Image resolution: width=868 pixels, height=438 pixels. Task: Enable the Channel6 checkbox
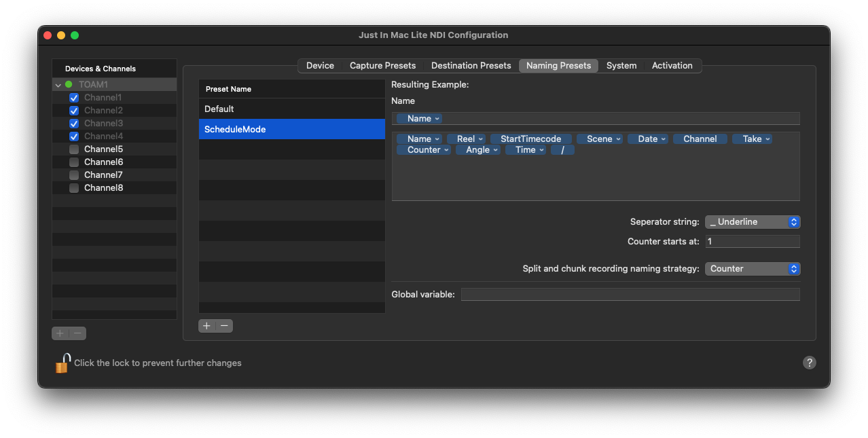[x=74, y=162]
